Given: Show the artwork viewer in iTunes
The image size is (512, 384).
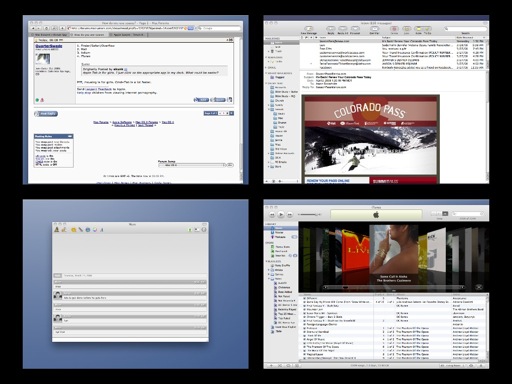Looking at the screenshot, I should pos(297,366).
